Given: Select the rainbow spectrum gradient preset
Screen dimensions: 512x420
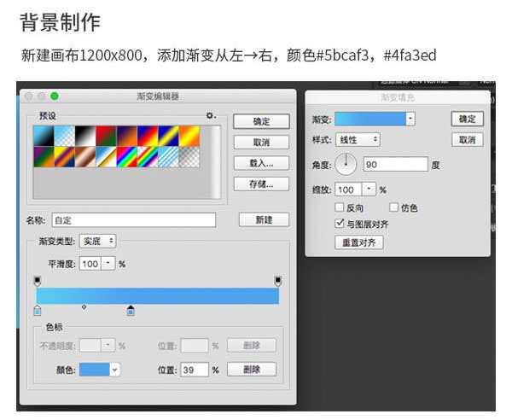Looking at the screenshot, I should coord(127,157).
